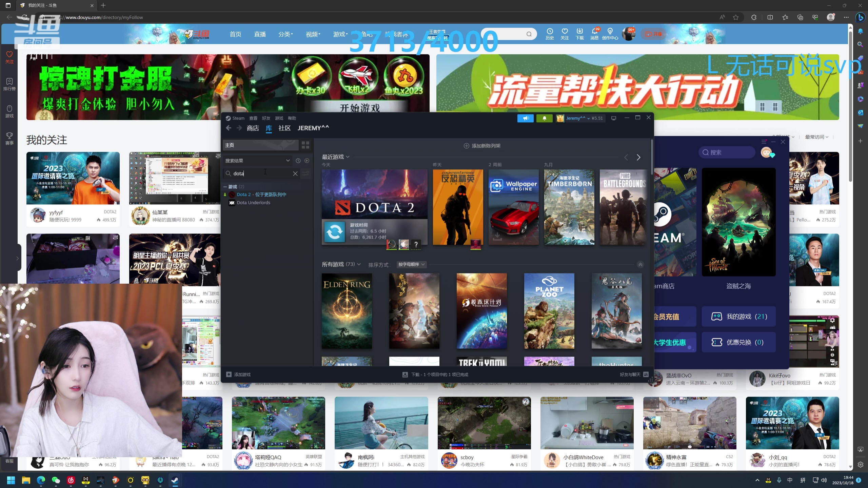Screen dimensions: 868x488
Task: Expand the 最近游戏 dropdown
Action: tap(348, 157)
